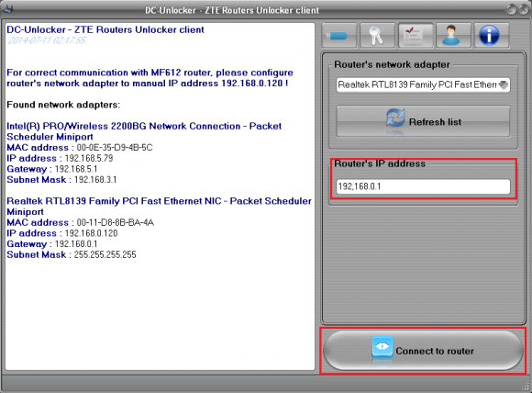Open the keys unlocking tab
The image size is (532, 393).
click(377, 35)
